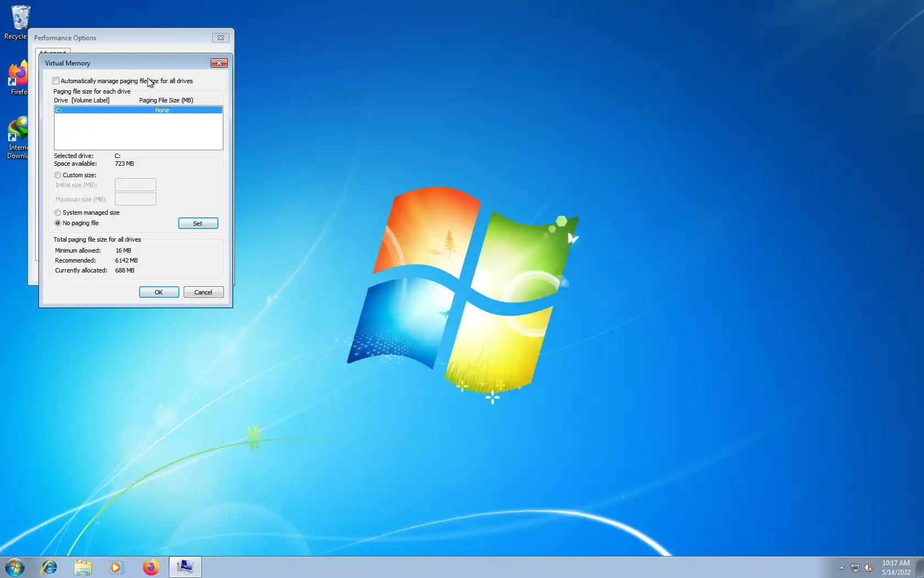Enable automatically manage paging file size checkbox
This screenshot has height=578, width=924.
point(56,81)
